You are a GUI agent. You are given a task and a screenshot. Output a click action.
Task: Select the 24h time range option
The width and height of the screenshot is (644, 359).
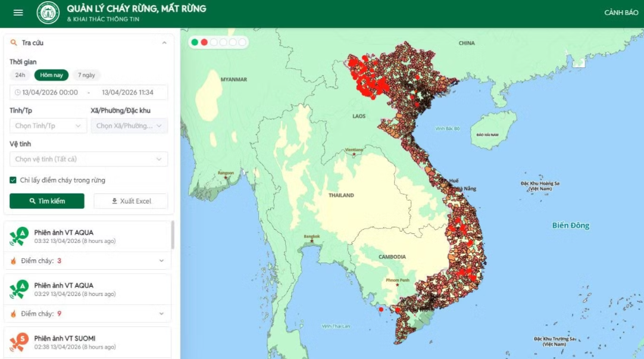[x=20, y=75]
